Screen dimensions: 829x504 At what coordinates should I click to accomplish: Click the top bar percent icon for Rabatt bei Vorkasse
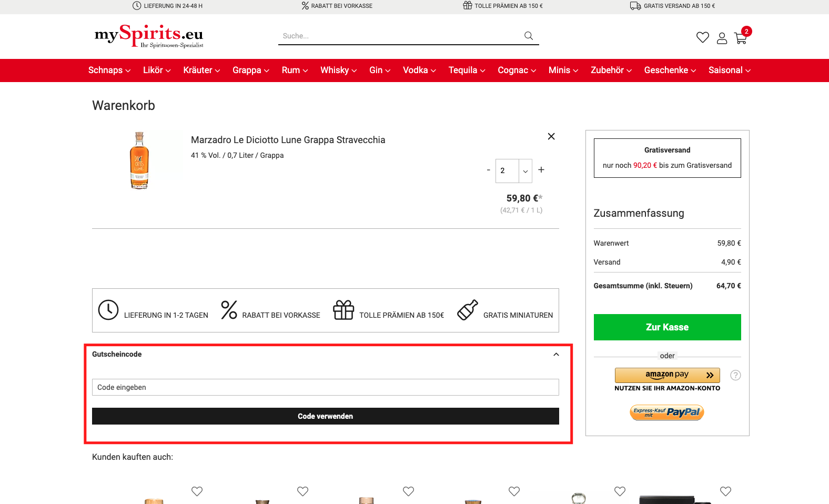tap(305, 6)
